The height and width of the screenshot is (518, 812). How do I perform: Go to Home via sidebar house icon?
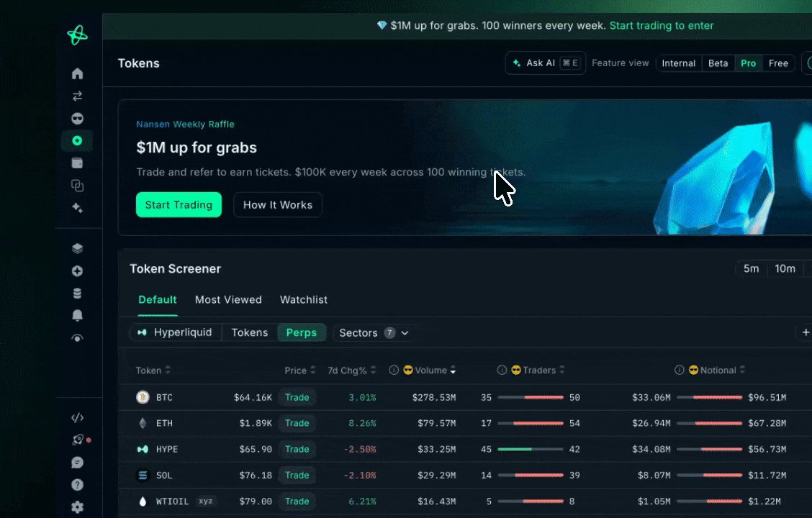77,73
